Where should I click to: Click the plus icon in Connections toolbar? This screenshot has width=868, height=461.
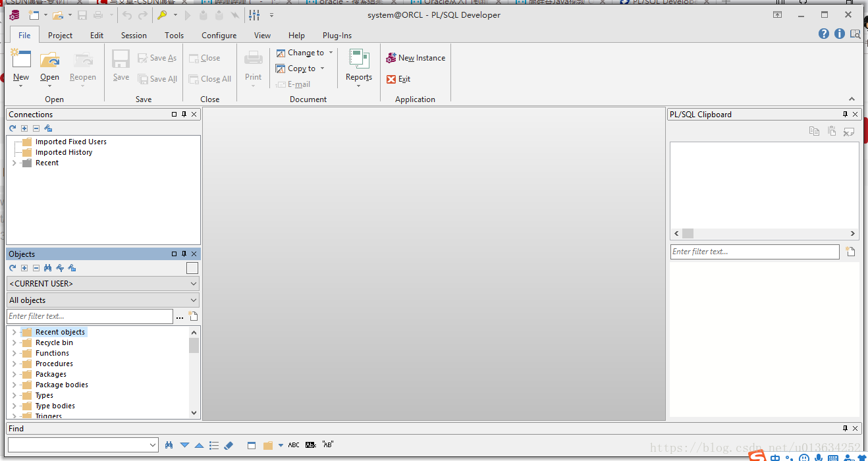click(x=24, y=128)
